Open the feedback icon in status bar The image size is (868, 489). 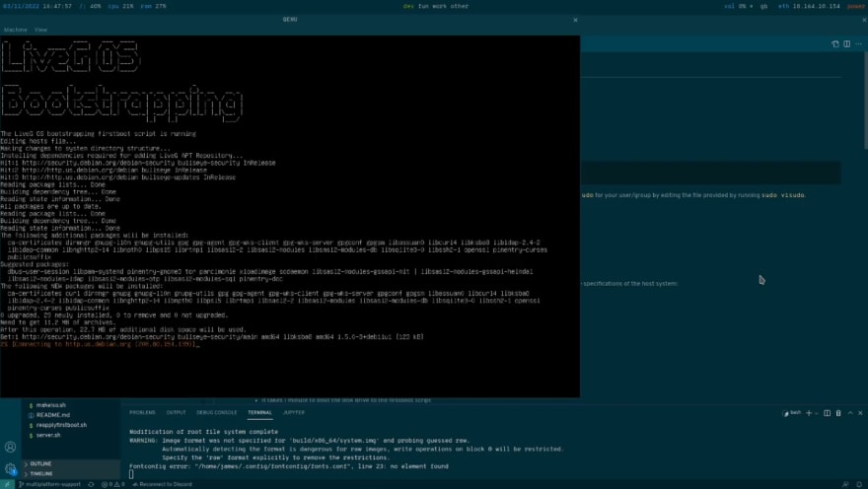point(845,484)
